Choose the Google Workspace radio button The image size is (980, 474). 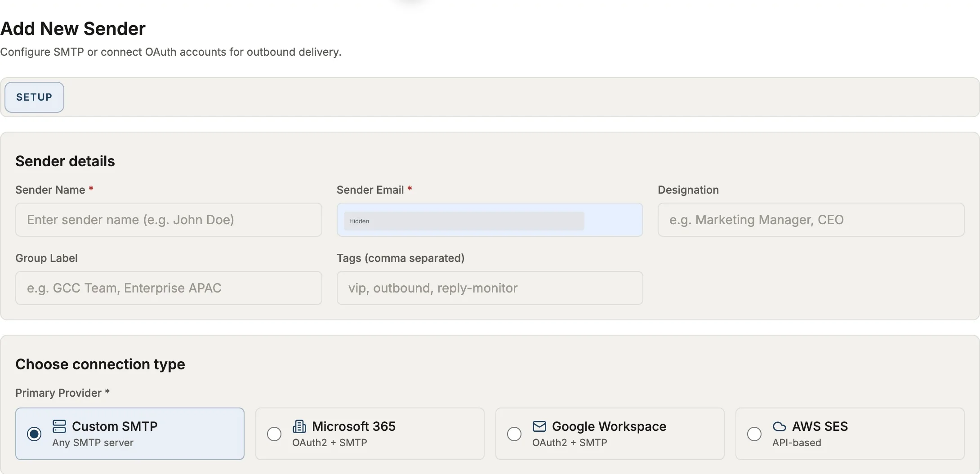click(x=514, y=434)
